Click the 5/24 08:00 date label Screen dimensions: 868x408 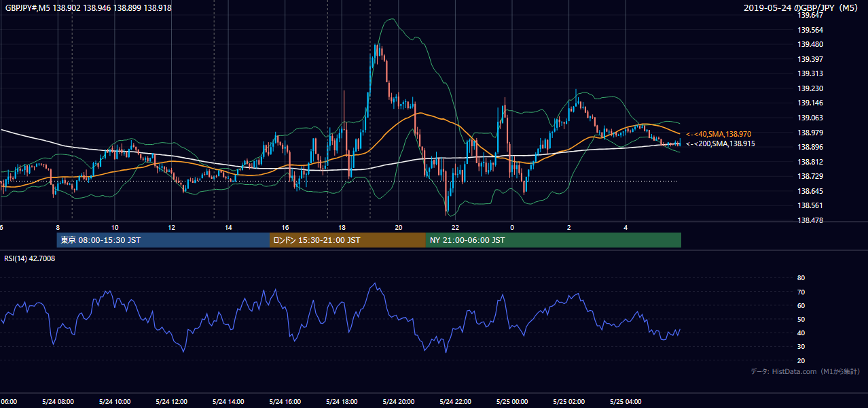pyautogui.click(x=58, y=402)
